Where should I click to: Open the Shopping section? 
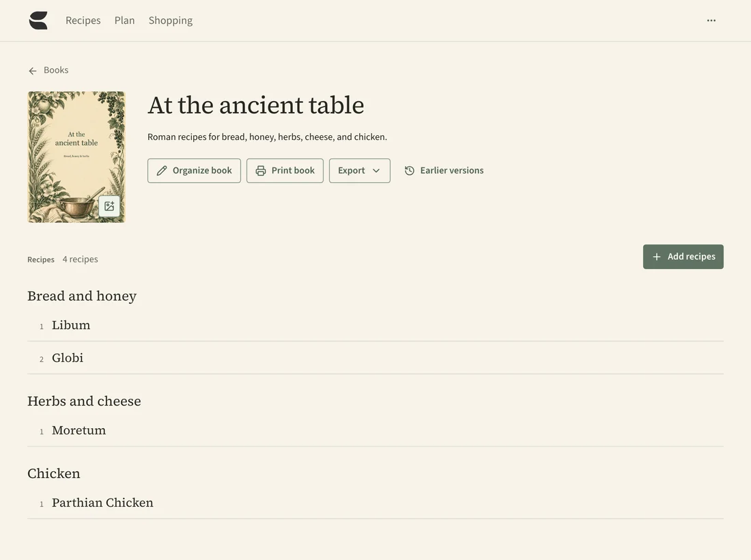(171, 20)
